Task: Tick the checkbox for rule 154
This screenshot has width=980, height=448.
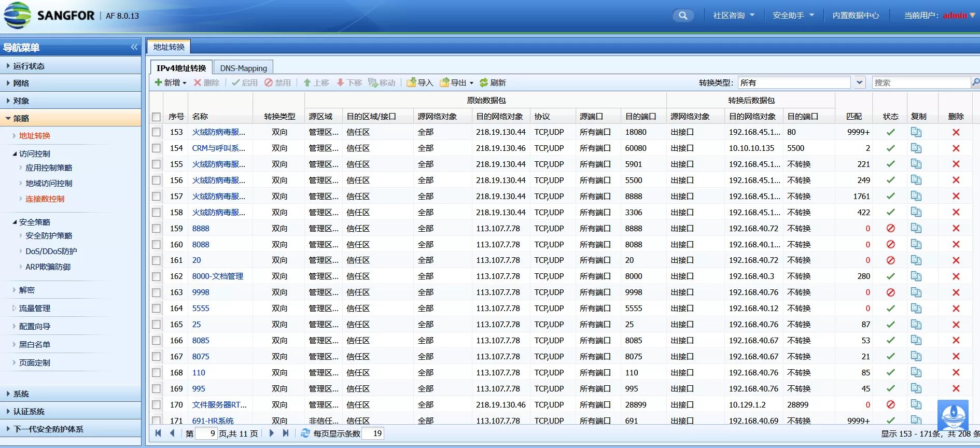Action: click(156, 148)
